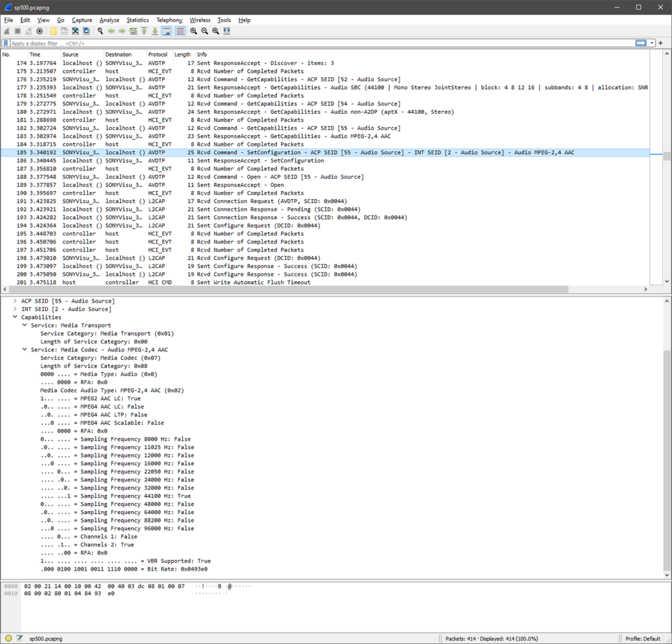The height and width of the screenshot is (644, 672).
Task: Click the resize columns toolbar icon
Action: [227, 31]
